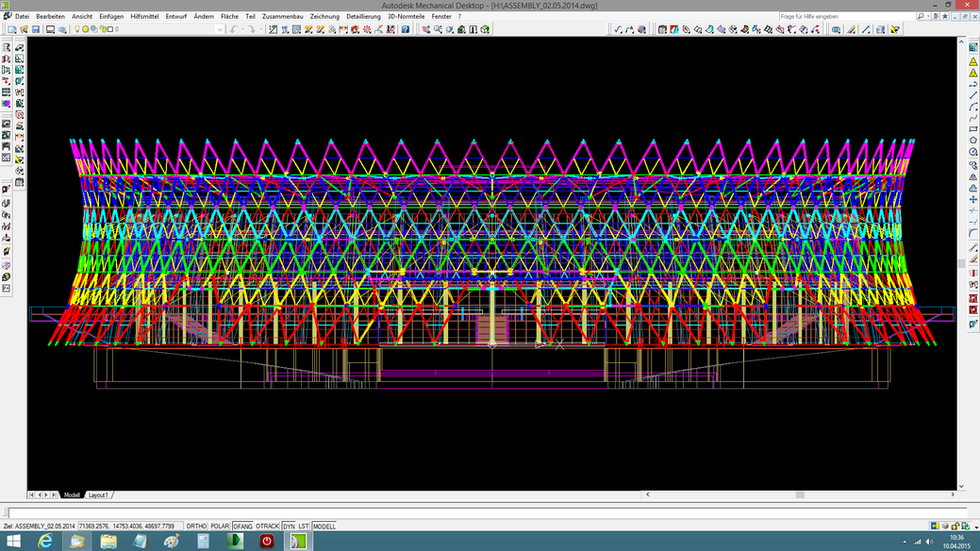Toggle POLAR tracking in status bar
This screenshot has height=551, width=980.
(x=219, y=526)
